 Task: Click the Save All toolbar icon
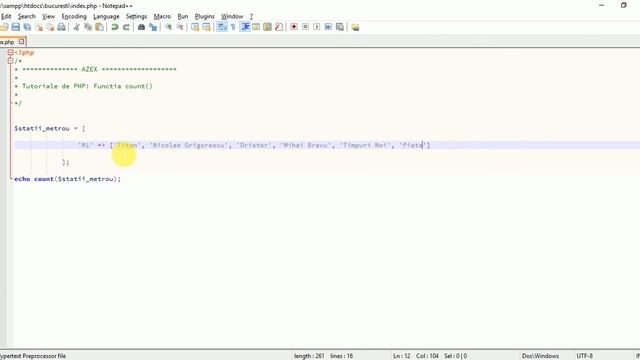coord(27,27)
